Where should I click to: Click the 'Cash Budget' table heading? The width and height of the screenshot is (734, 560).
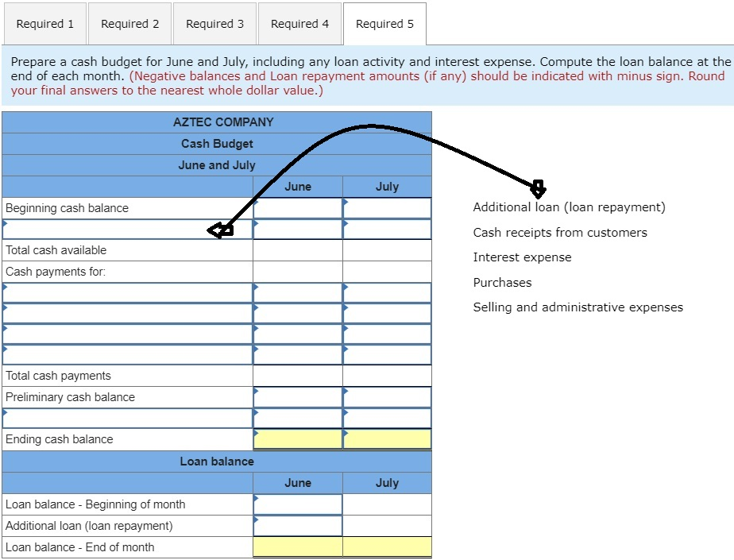pos(217,144)
